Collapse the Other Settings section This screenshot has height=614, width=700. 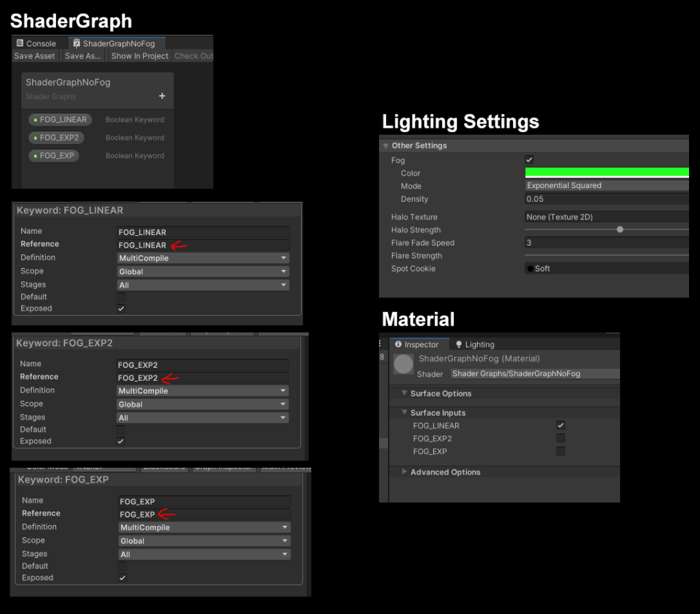(x=386, y=146)
